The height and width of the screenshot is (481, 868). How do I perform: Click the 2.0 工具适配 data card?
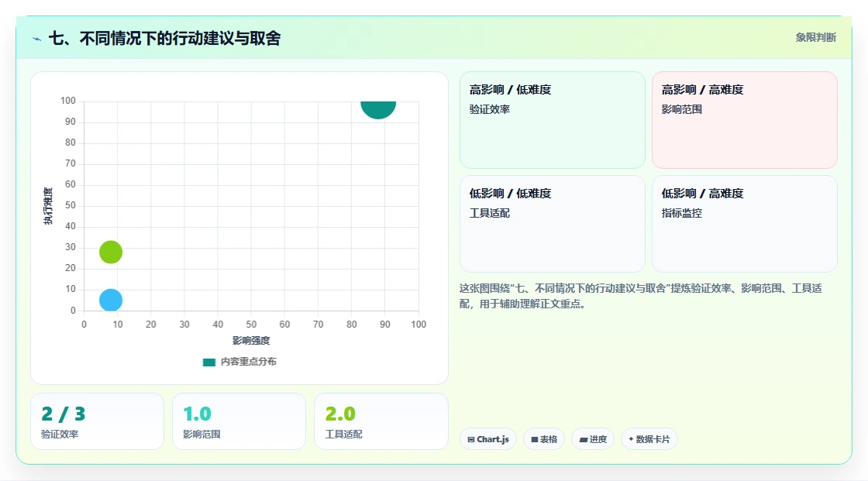click(381, 421)
